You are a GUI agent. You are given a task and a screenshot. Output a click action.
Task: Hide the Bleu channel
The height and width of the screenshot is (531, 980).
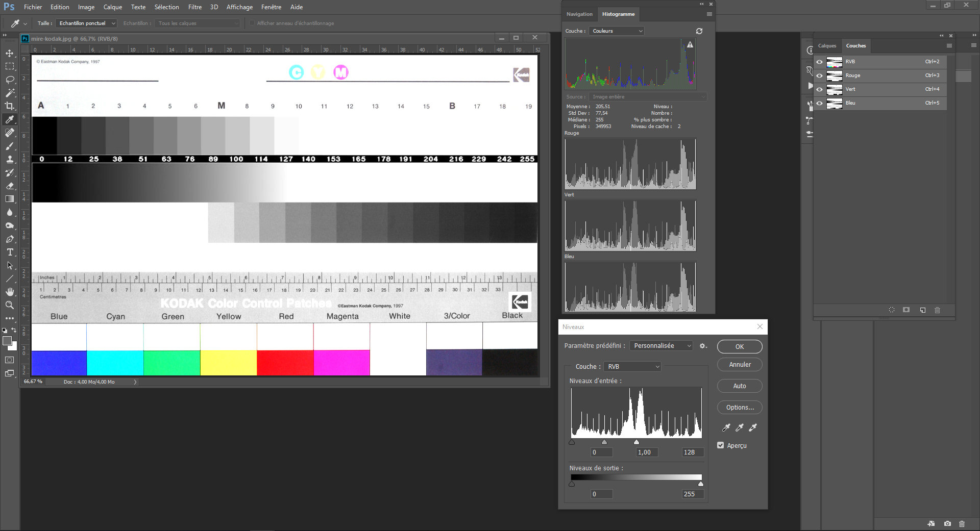click(x=820, y=103)
